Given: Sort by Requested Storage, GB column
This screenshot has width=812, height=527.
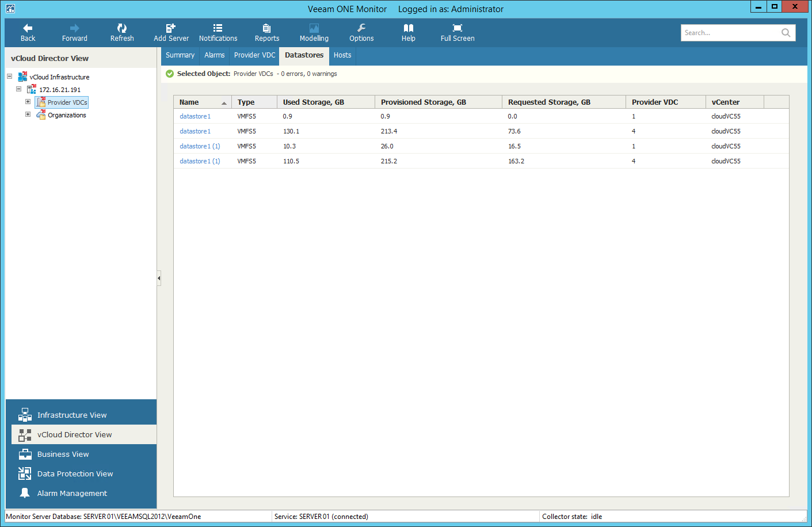Looking at the screenshot, I should pos(564,102).
